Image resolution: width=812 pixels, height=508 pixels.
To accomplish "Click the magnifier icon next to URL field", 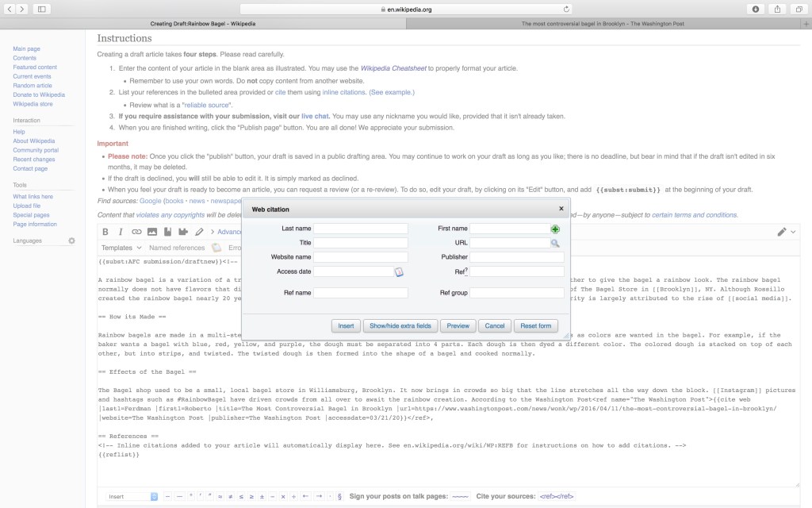I will point(555,243).
